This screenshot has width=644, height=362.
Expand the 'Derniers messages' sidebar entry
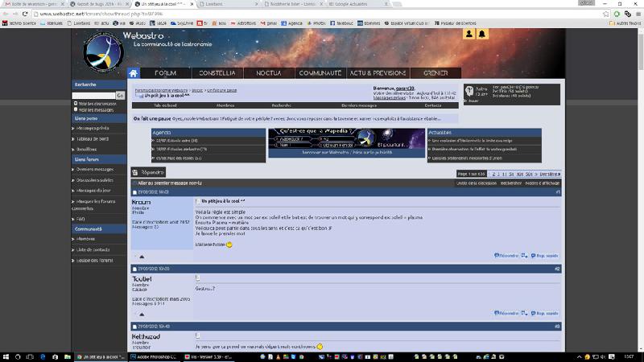pyautogui.click(x=94, y=169)
